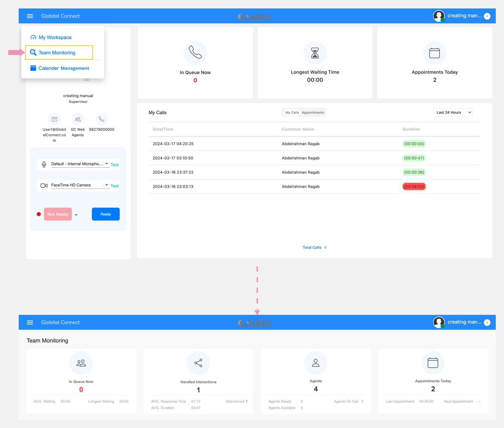
Task: Set status to Not Ready
Action: click(58, 214)
